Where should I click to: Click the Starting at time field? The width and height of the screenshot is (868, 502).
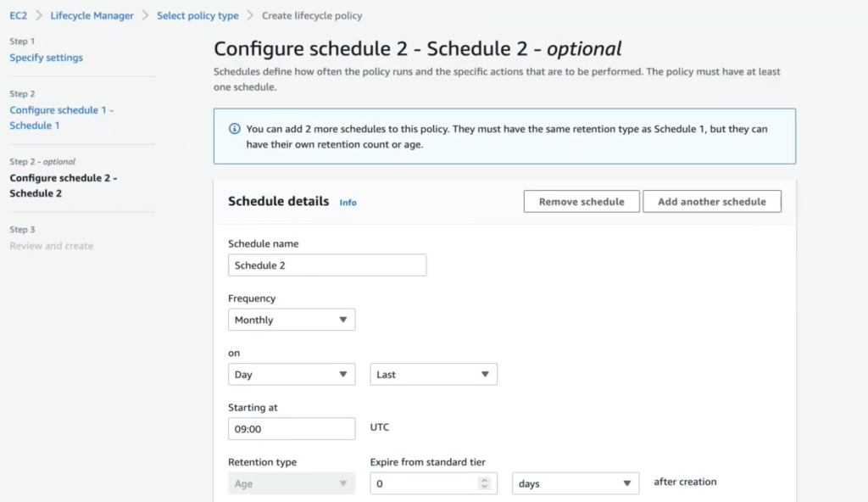(291, 428)
